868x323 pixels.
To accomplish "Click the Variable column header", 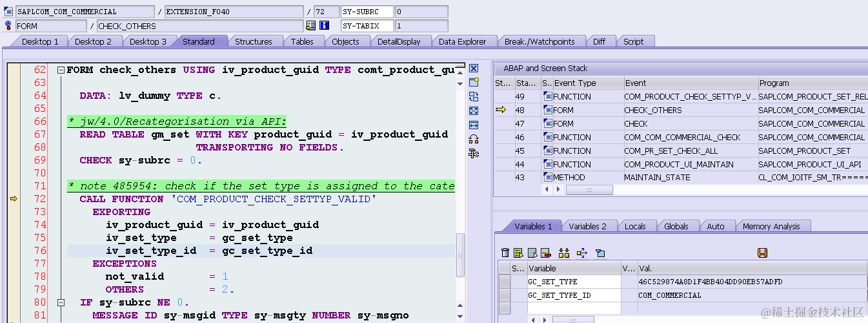I will tap(574, 268).
